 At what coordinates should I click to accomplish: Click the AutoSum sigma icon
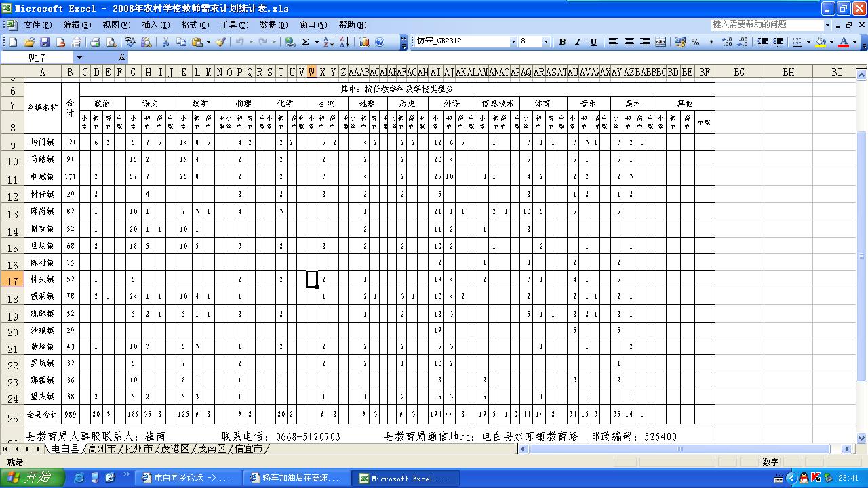(x=306, y=42)
